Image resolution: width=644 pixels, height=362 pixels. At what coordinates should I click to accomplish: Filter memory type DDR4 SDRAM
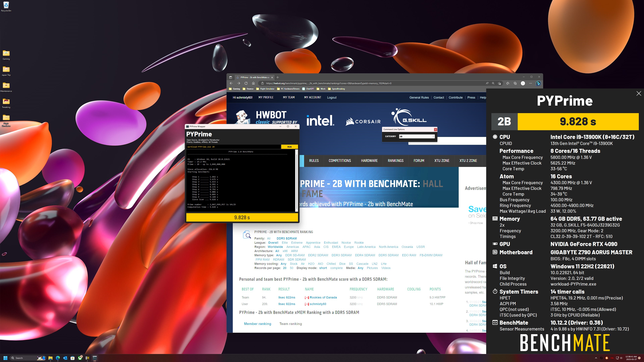tap(365, 255)
